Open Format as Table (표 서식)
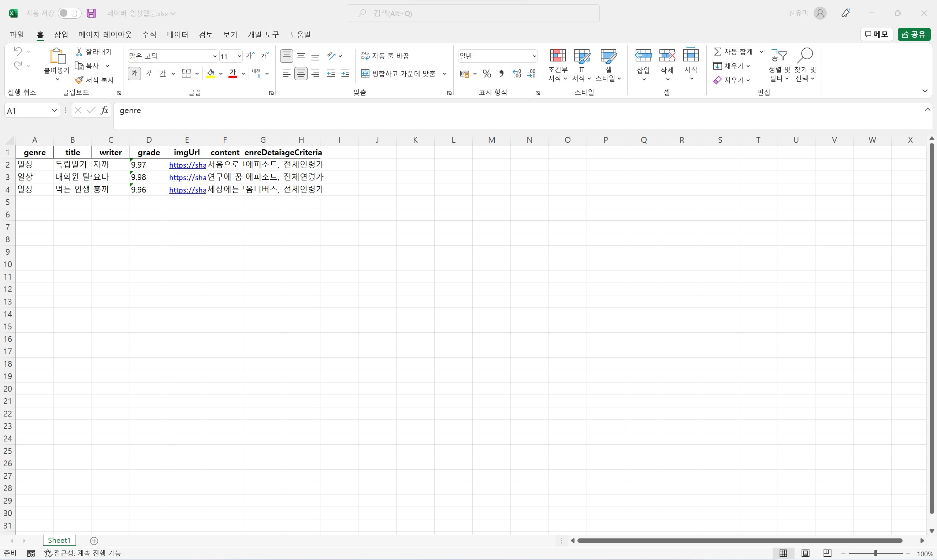Image resolution: width=937 pixels, height=560 pixels. coord(581,65)
